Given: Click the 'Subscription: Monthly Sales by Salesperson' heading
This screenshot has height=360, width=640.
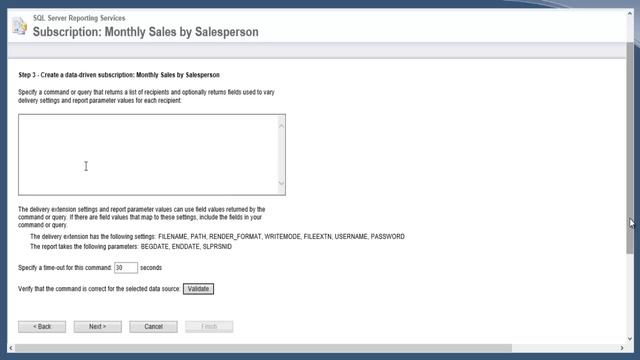Looking at the screenshot, I should pos(145,32).
